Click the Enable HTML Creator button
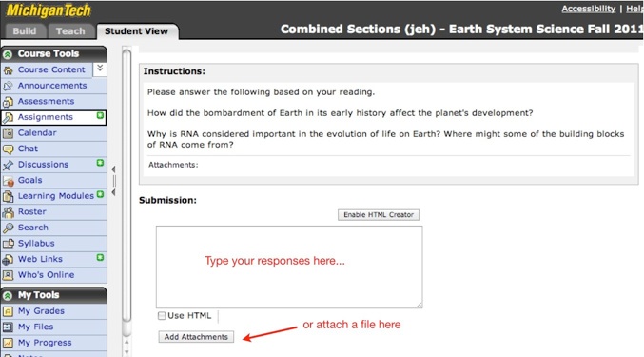The image size is (644, 357). tap(379, 215)
